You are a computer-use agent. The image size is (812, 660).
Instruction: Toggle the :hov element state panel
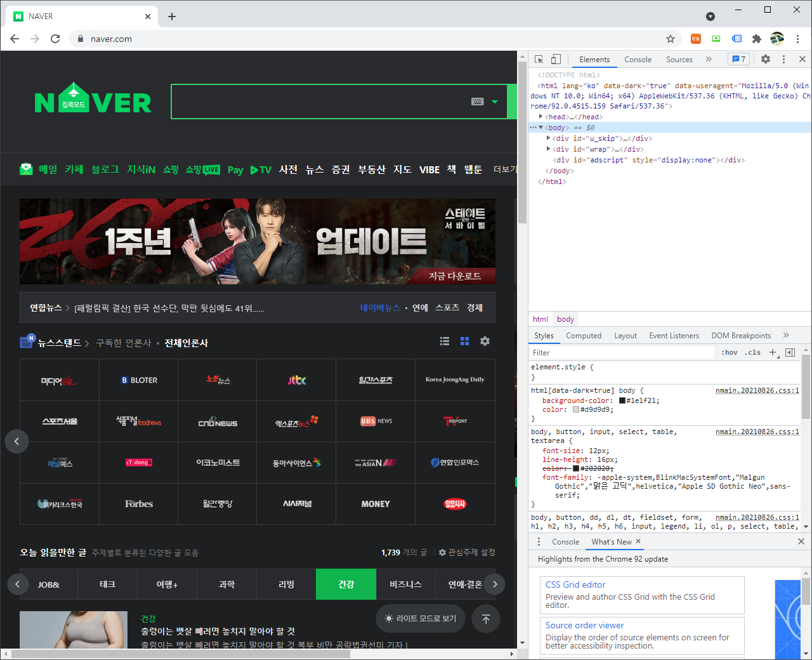click(730, 352)
